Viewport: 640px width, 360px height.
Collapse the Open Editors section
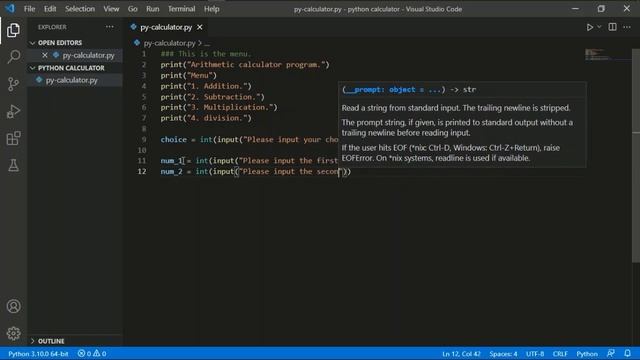coord(32,43)
